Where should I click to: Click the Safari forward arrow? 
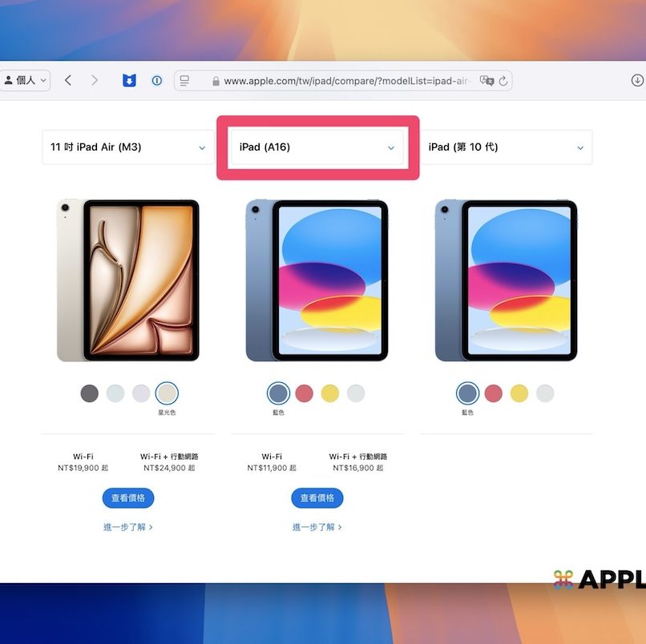(x=95, y=80)
